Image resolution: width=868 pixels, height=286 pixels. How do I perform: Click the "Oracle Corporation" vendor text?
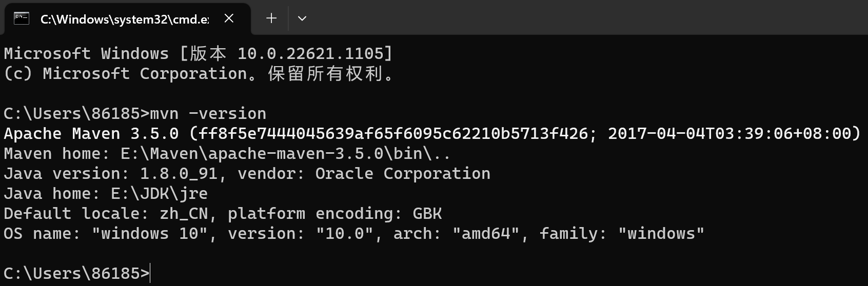click(403, 174)
